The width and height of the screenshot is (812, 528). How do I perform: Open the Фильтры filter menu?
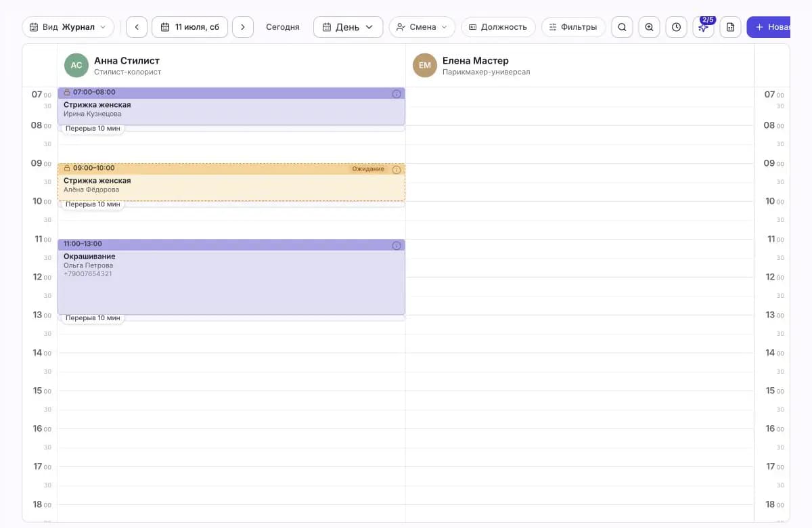[x=573, y=27]
